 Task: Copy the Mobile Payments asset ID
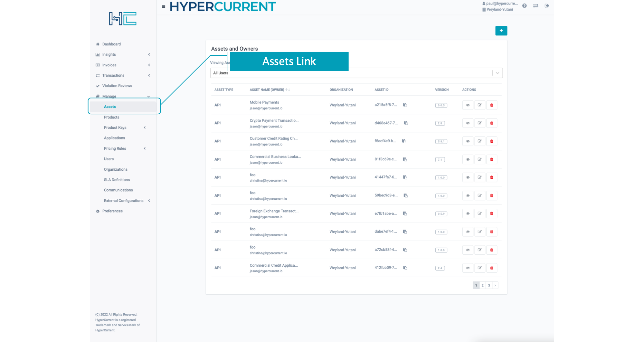pyautogui.click(x=405, y=105)
